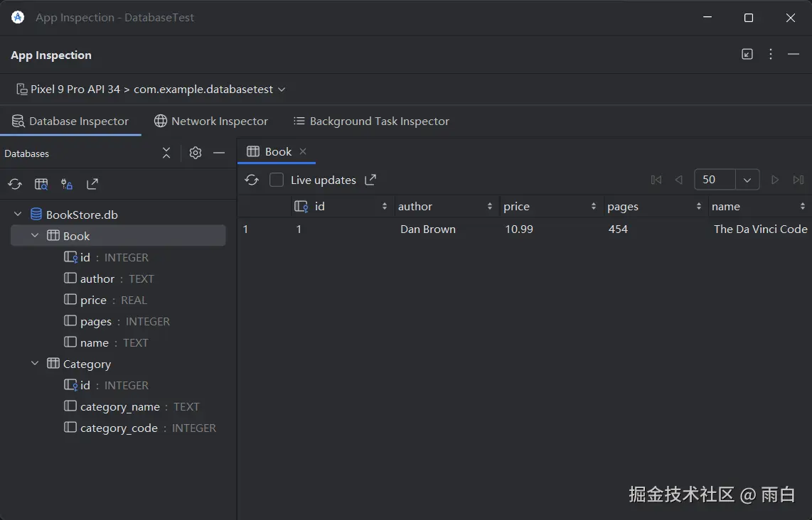Click the Book id primary key icon
812x520 pixels.
click(70, 256)
